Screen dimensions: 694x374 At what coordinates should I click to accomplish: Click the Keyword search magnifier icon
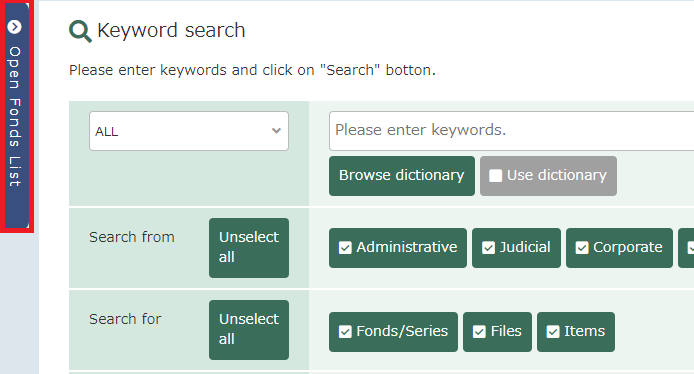tap(80, 31)
